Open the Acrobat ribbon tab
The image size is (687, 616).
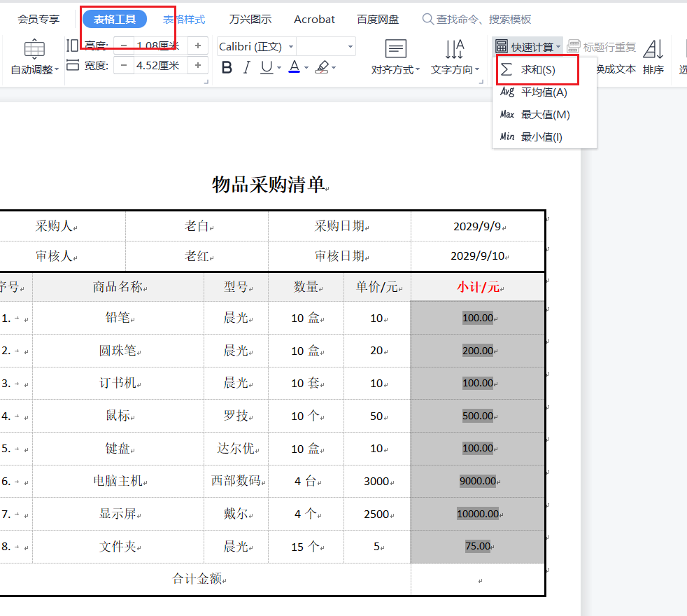pyautogui.click(x=314, y=19)
